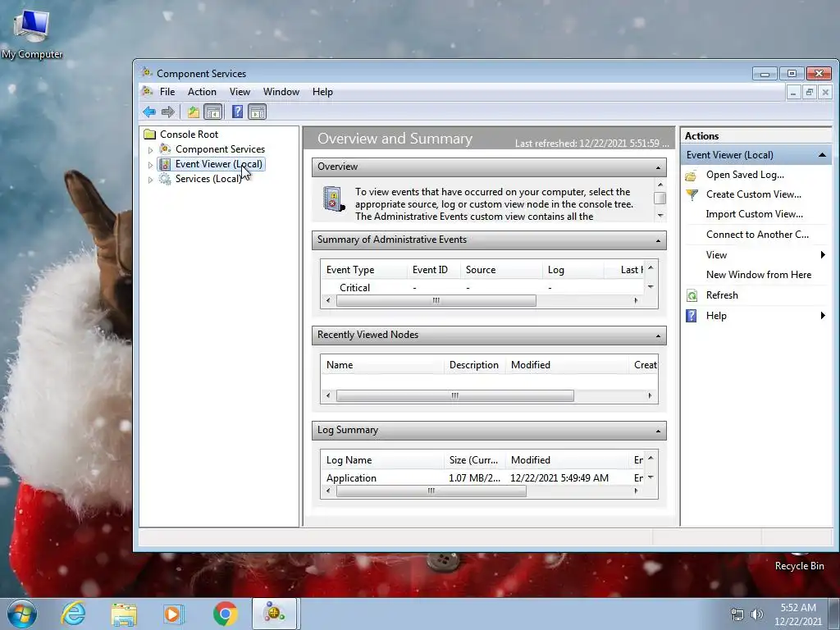Click the Event ID column header
This screenshot has height=630, width=840.
433,270
